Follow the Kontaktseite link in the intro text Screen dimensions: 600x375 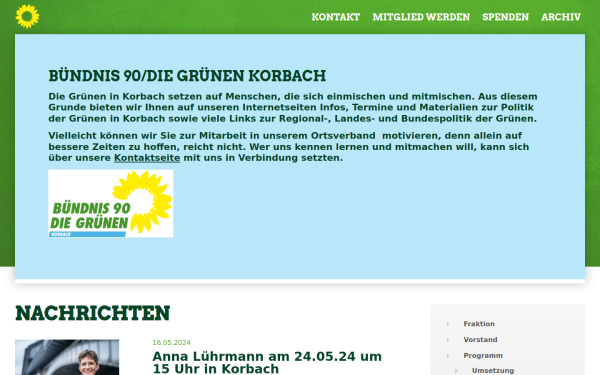click(x=147, y=158)
